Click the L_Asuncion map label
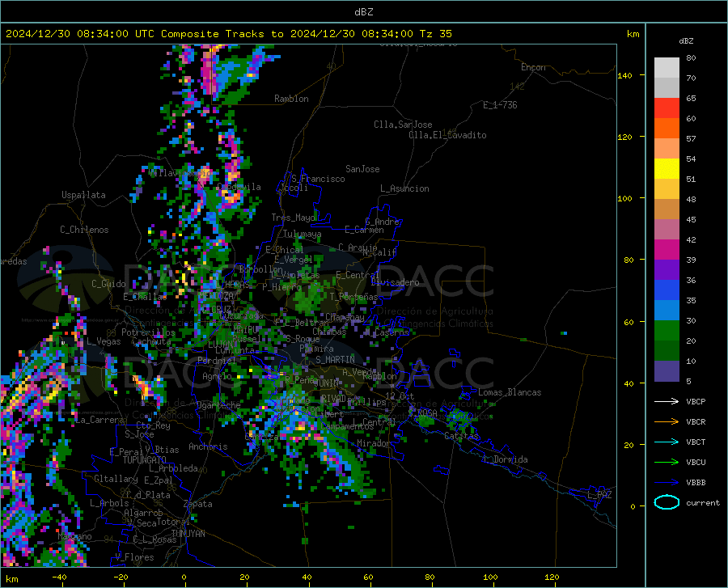 [x=404, y=188]
